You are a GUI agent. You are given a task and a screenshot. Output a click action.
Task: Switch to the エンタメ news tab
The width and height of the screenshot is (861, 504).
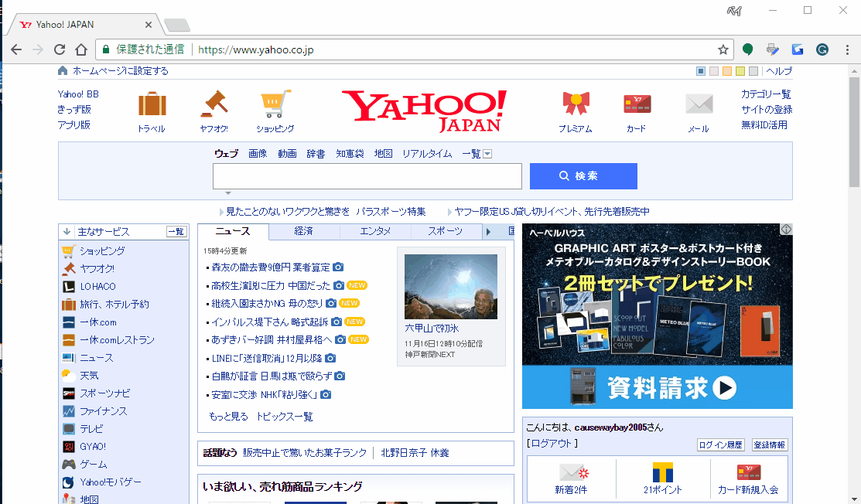click(x=375, y=231)
